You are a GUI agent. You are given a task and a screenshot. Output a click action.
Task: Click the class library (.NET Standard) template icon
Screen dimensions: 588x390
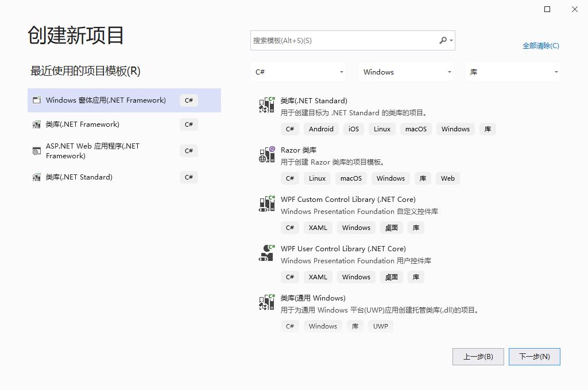[x=266, y=104]
